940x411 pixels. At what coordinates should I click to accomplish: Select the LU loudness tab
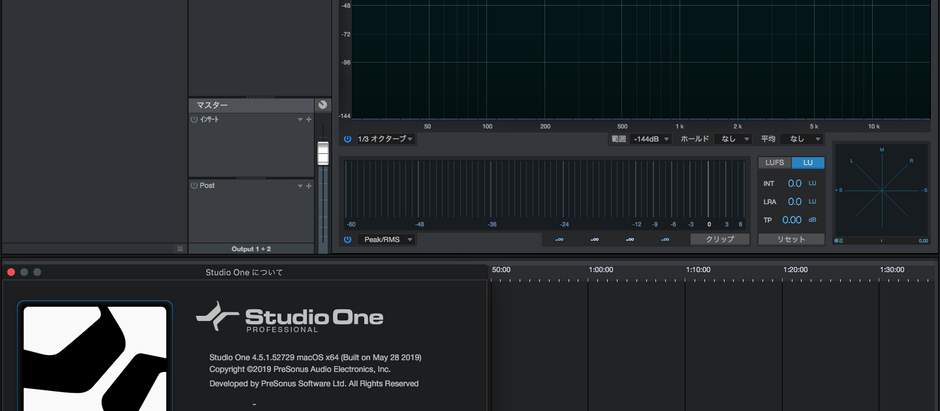[808, 163]
